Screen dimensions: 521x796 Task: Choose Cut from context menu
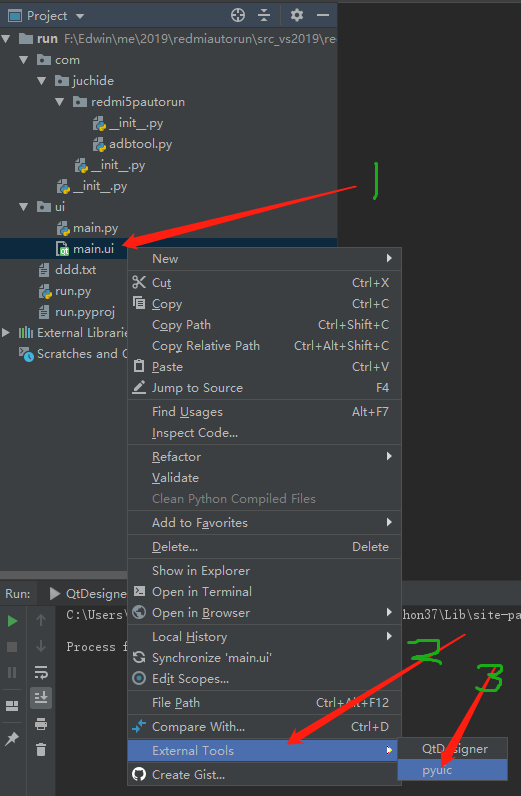click(x=264, y=283)
